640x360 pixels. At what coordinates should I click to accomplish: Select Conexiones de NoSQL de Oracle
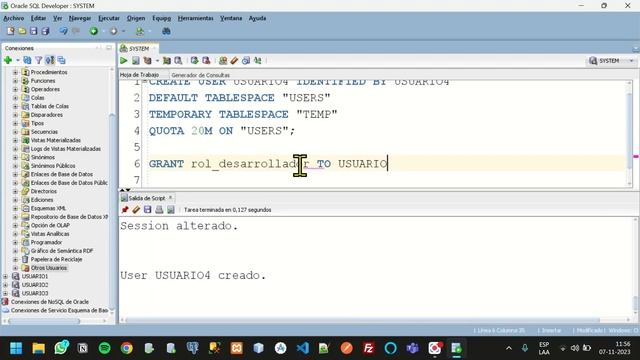[50, 302]
